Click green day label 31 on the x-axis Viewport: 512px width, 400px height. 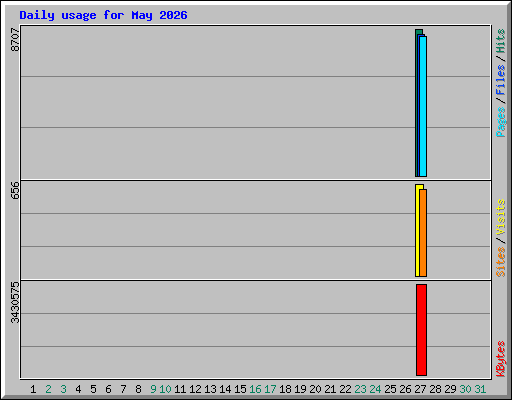[480, 389]
